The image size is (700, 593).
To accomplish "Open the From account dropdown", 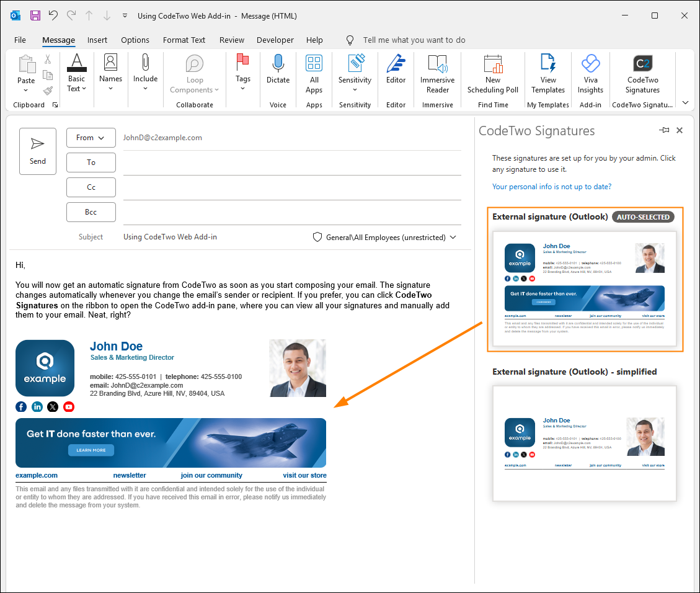I will pyautogui.click(x=91, y=138).
